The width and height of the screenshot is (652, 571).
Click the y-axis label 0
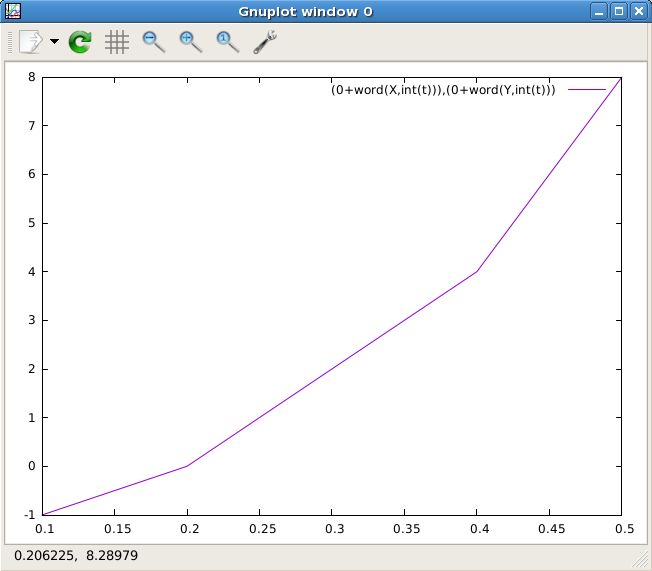pos(32,466)
